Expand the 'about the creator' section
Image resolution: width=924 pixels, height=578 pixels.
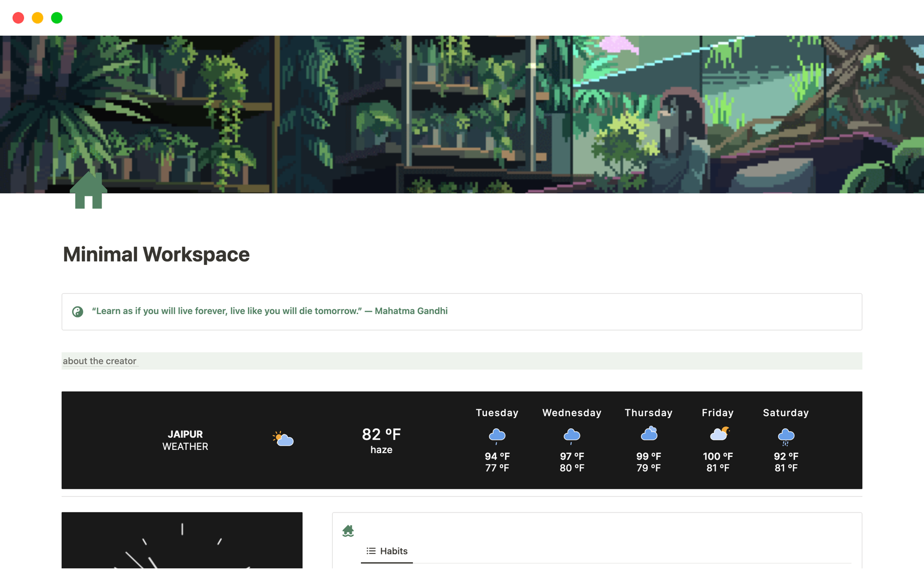pos(99,361)
